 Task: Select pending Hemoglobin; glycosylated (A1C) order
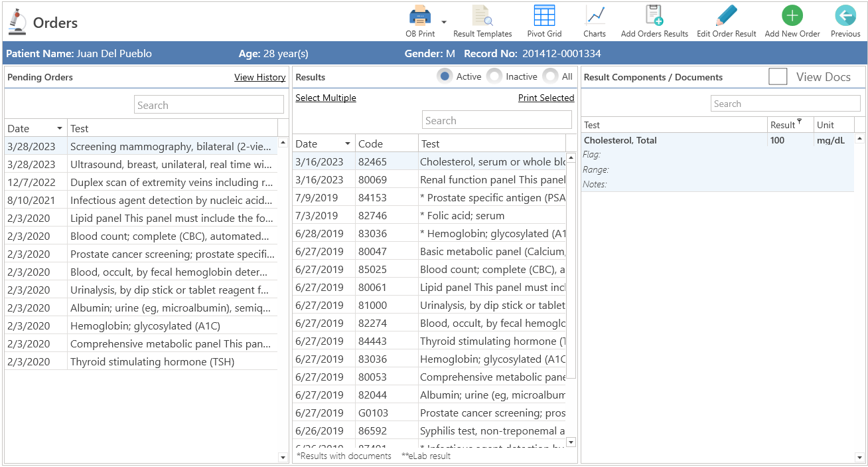[141, 326]
